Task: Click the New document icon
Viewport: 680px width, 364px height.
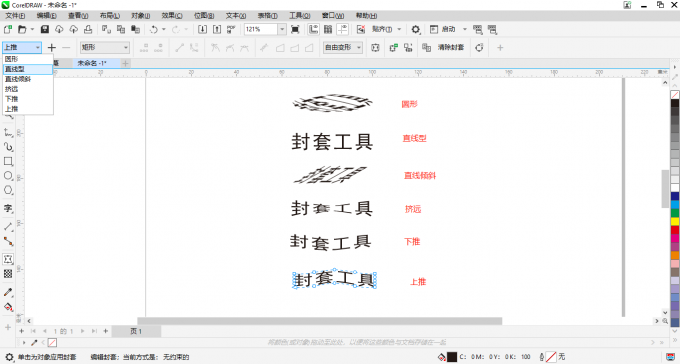Action: pos(8,30)
